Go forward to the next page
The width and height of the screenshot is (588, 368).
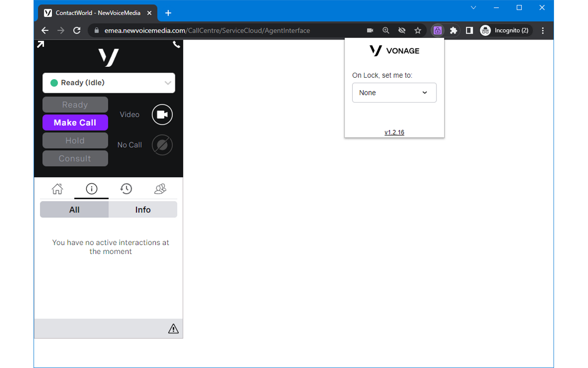[x=61, y=30]
